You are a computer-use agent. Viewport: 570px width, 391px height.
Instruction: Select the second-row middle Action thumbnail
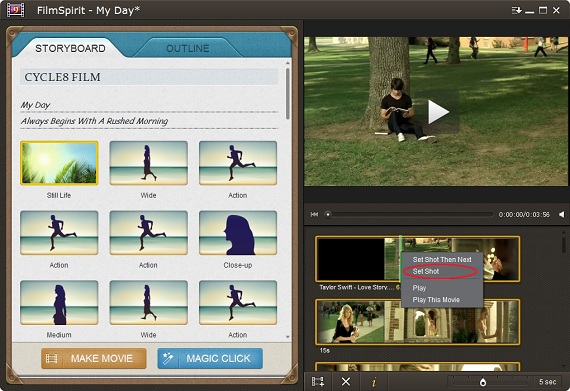pos(148,233)
